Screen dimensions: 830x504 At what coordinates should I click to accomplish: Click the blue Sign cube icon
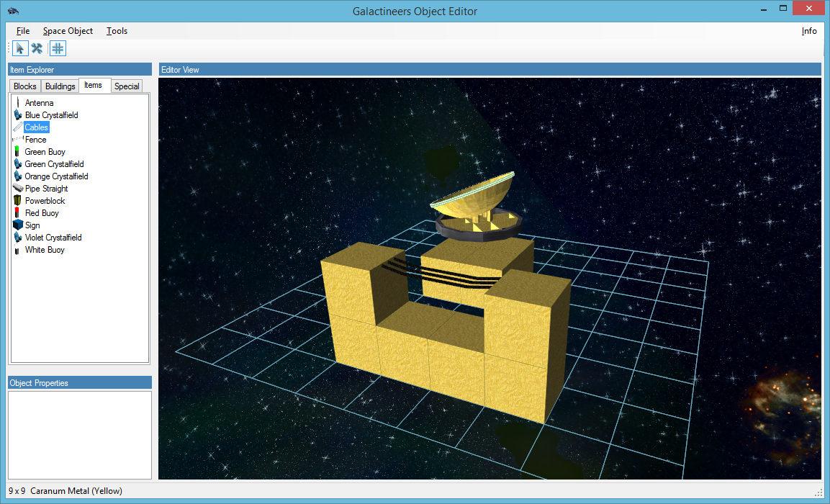pos(18,225)
